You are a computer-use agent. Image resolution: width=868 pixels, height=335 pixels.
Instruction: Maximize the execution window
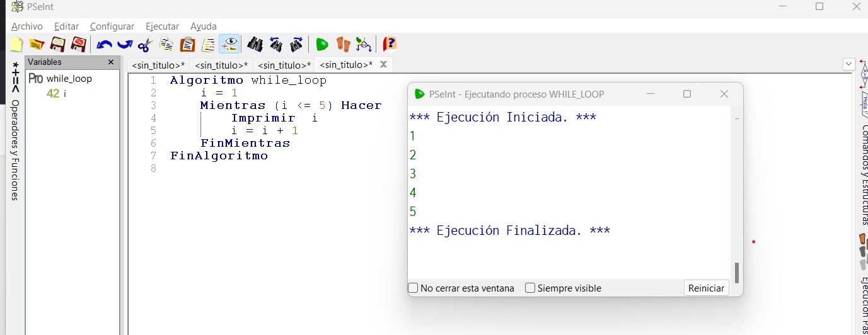[x=687, y=94]
